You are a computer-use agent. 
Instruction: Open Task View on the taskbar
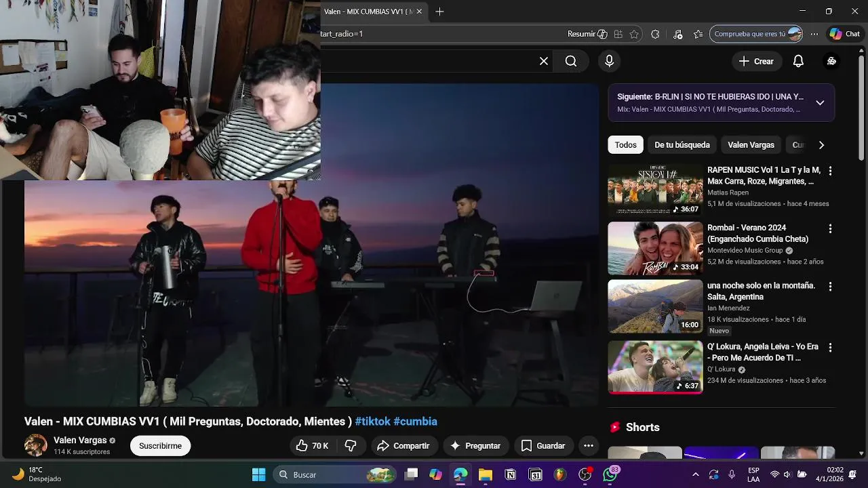coord(411,474)
